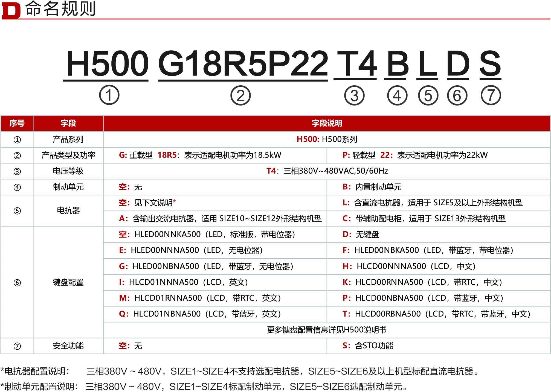
Task: Click the large letter B in model code
Action: coord(398,64)
